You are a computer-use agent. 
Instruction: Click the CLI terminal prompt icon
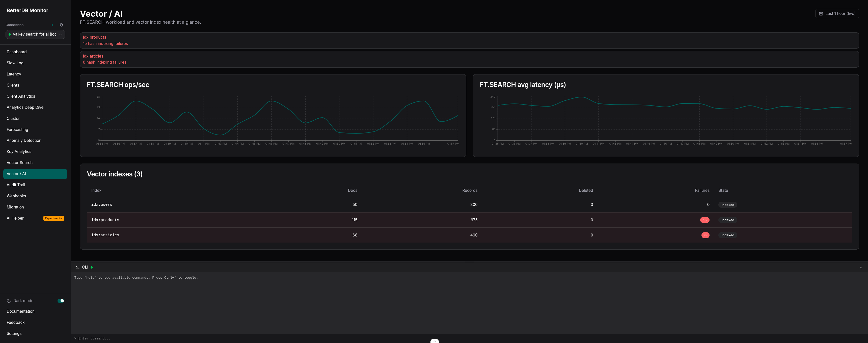click(77, 267)
